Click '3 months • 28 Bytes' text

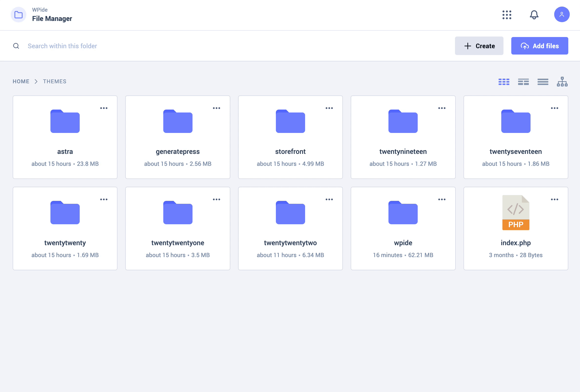pyautogui.click(x=516, y=255)
